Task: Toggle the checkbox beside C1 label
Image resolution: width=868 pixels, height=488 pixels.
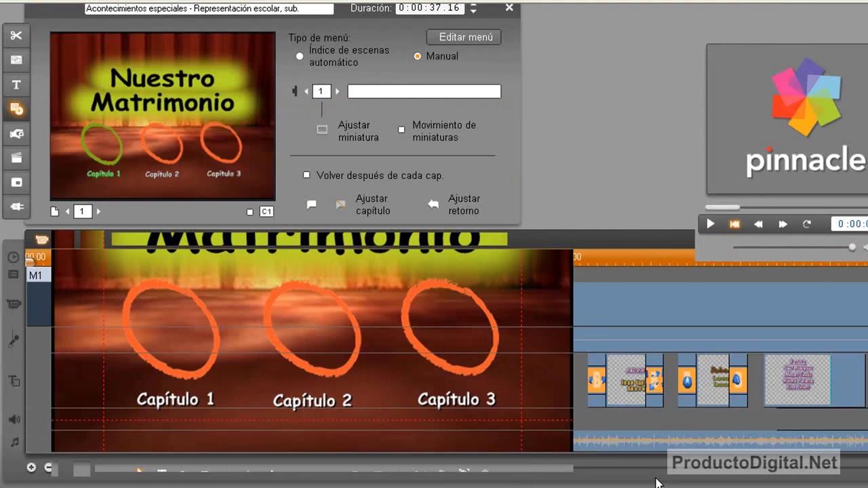Action: coord(250,212)
